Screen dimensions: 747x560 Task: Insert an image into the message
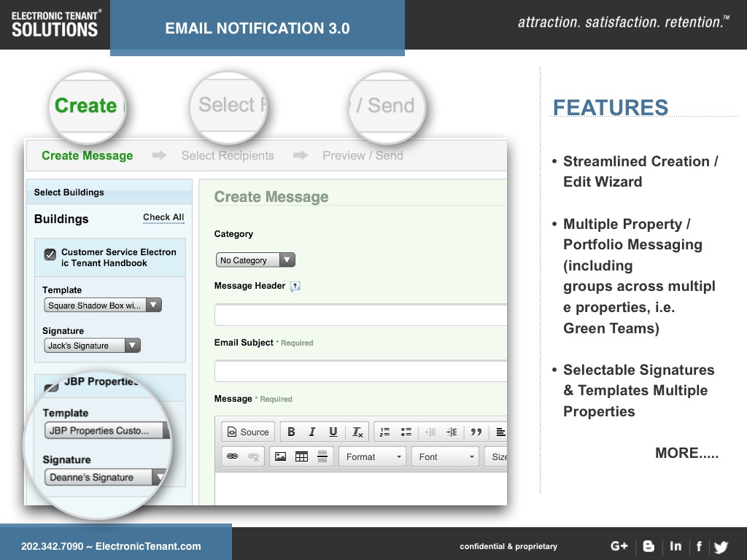pyautogui.click(x=280, y=456)
